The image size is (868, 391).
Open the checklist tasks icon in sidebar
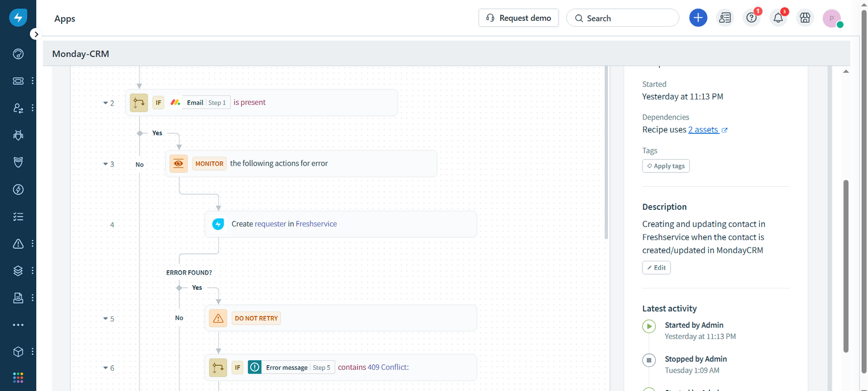(x=18, y=217)
